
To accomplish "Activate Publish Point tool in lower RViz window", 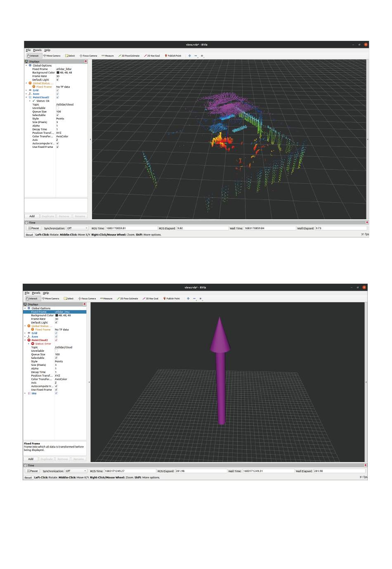I will (x=172, y=299).
